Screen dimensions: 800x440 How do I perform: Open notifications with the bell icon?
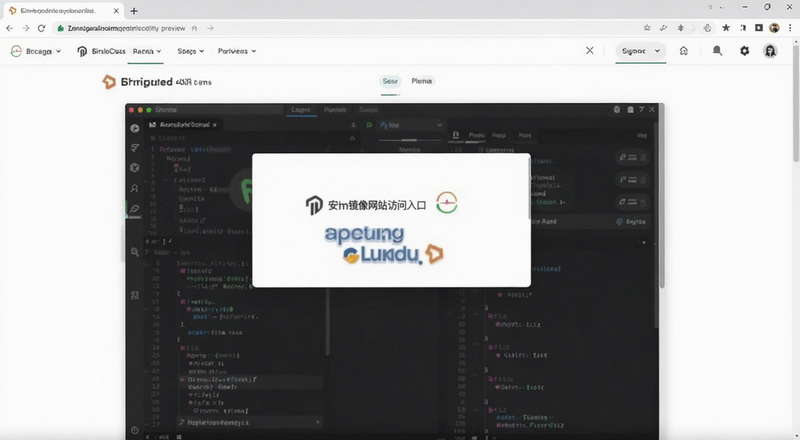(x=717, y=51)
